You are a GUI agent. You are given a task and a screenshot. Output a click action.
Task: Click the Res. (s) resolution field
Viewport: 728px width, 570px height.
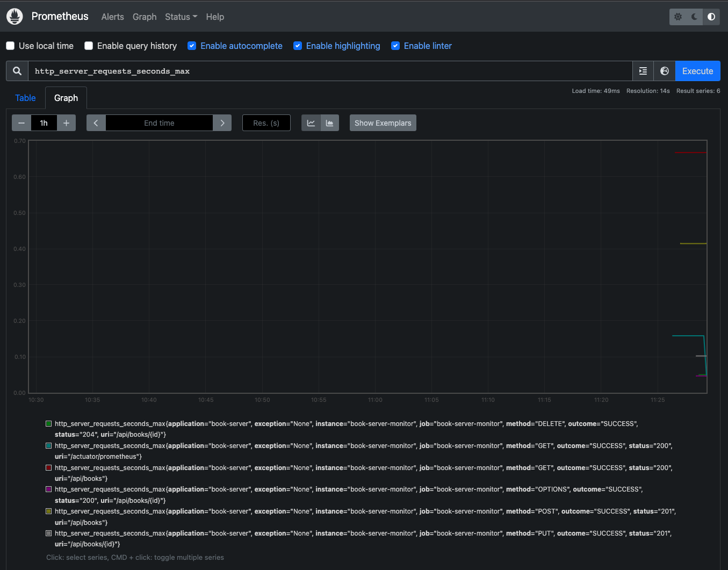[266, 123]
